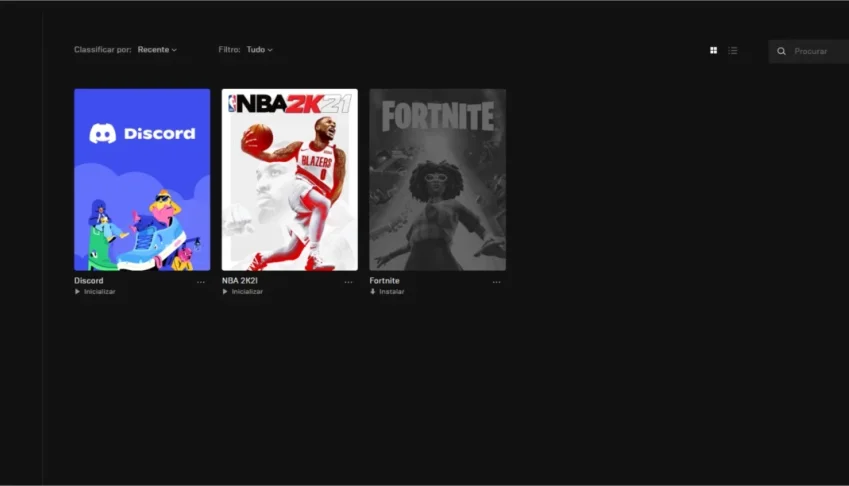
Task: Switch to list view layout
Action: coord(733,50)
